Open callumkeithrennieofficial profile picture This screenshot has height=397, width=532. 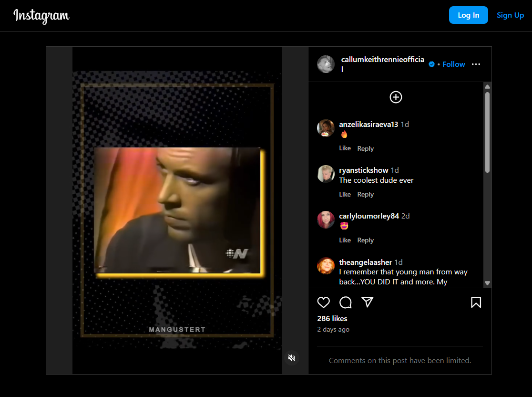tap(326, 64)
